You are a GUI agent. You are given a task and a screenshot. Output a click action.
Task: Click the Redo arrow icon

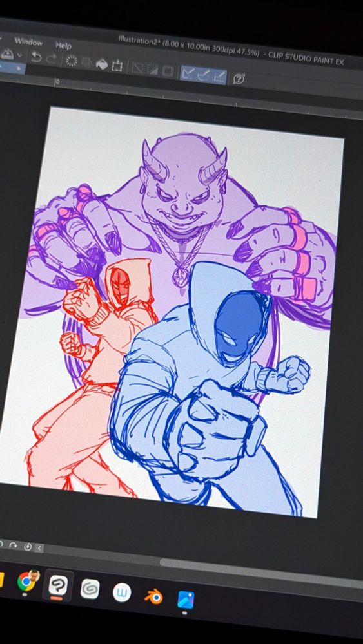click(51, 59)
